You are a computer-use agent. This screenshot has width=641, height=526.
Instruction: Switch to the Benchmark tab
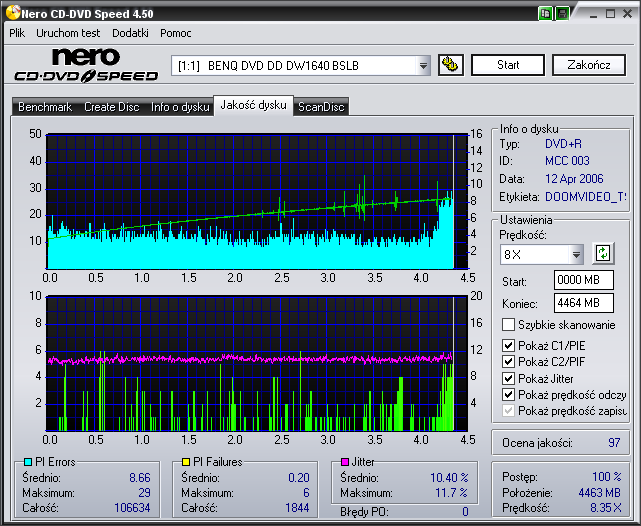click(45, 107)
